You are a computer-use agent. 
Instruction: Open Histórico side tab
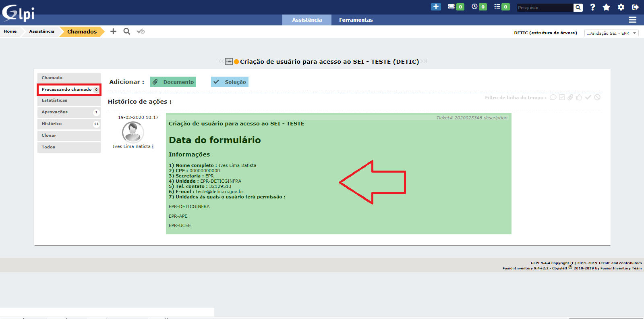tap(69, 124)
